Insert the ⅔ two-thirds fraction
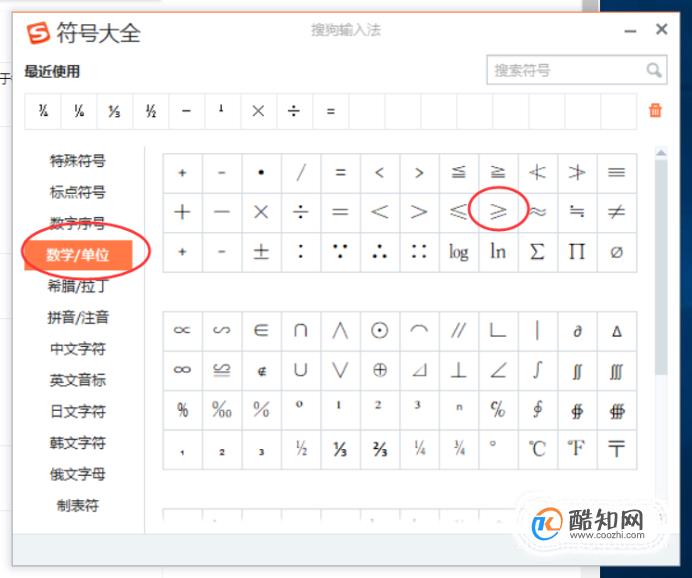The height and width of the screenshot is (578, 692). (380, 450)
